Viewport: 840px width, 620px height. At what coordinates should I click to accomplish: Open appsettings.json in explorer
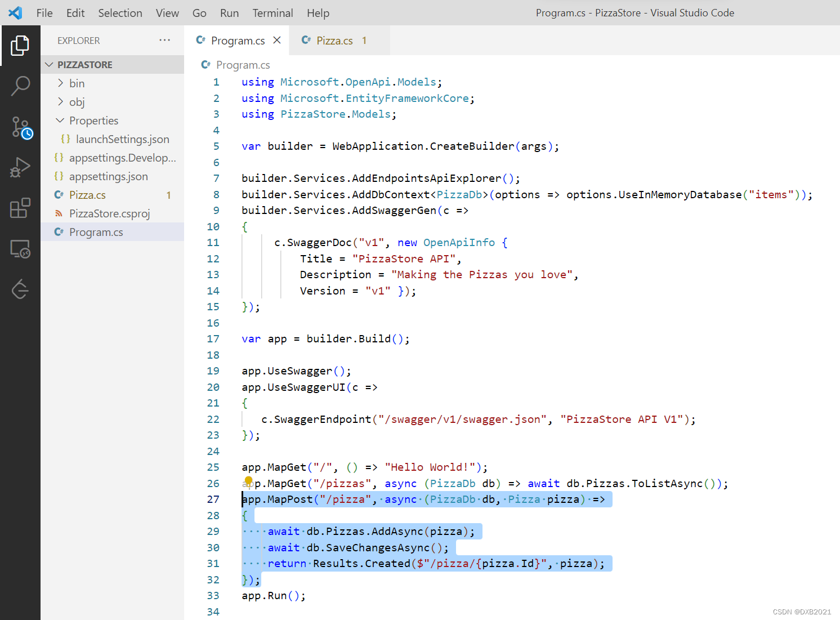point(113,176)
